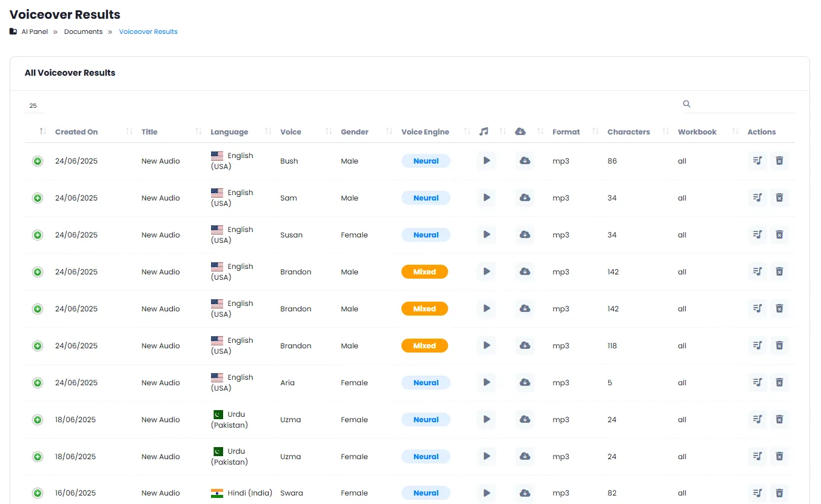Play the Brandon audio with 118 characters
This screenshot has width=821, height=504.
tap(486, 346)
